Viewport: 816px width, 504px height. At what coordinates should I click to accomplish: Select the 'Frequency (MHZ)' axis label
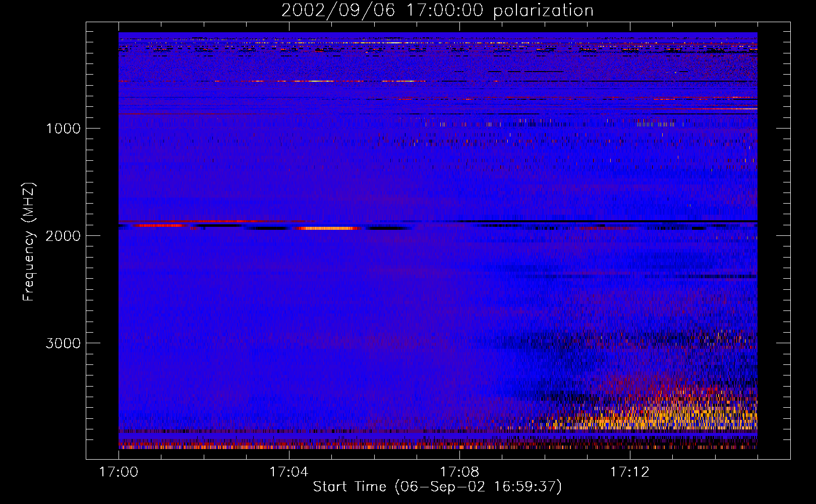[x=29, y=242]
